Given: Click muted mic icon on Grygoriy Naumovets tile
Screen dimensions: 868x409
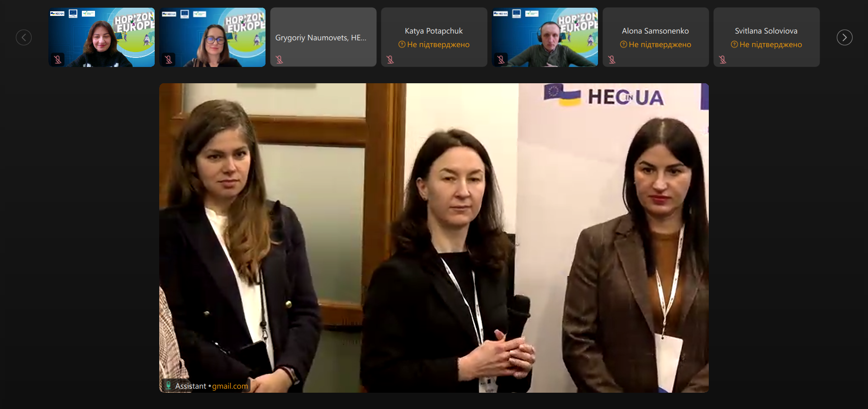Looking at the screenshot, I should (x=280, y=59).
